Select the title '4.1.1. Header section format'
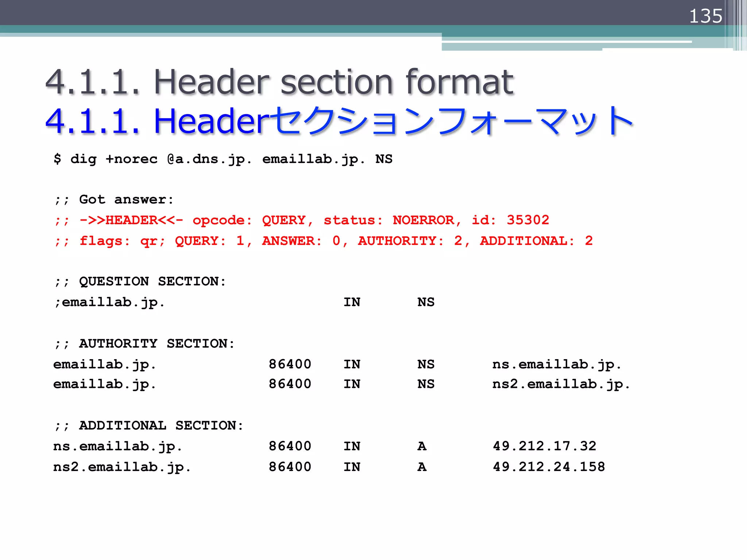747x560 pixels. pyautogui.click(x=279, y=82)
